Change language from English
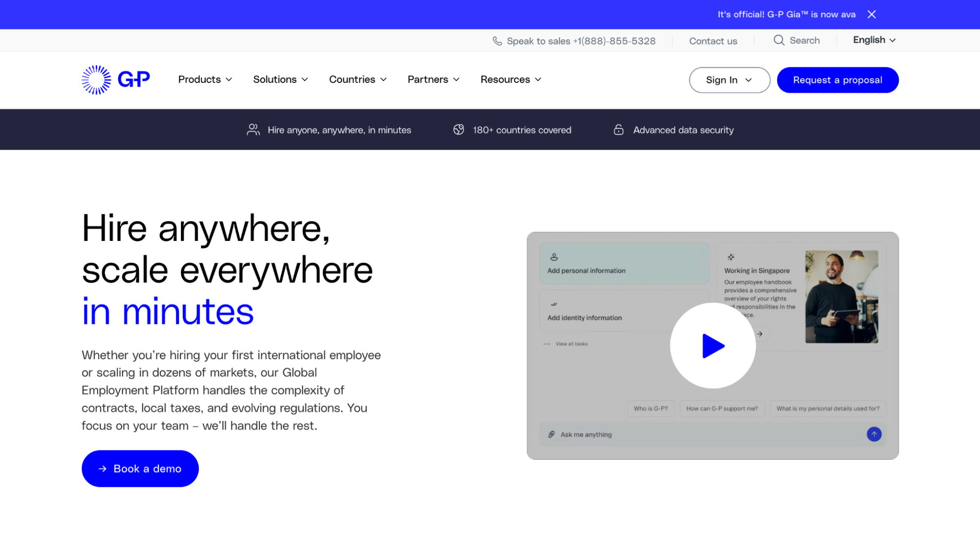The height and width of the screenshot is (553, 980). click(x=874, y=40)
